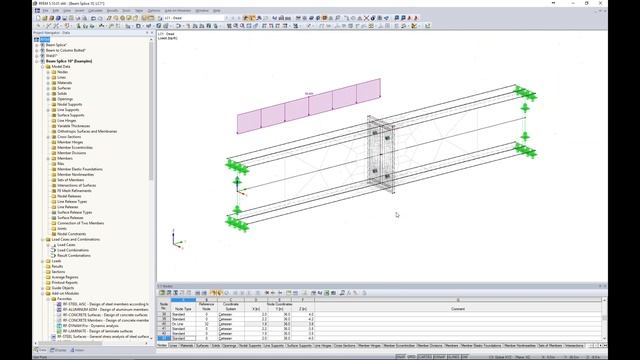This screenshot has width=640, height=360.
Task: Select Result Combinations tree item
Action: point(74,256)
